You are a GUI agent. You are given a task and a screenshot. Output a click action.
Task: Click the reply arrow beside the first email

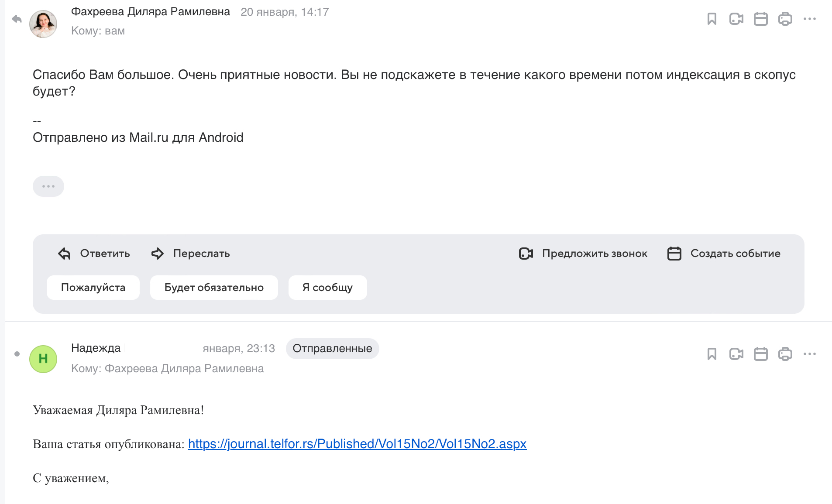pos(17,19)
